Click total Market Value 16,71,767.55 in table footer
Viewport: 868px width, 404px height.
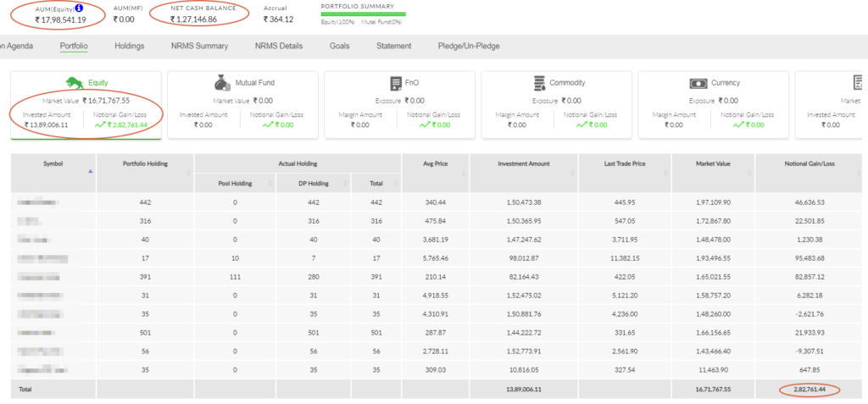(713, 390)
